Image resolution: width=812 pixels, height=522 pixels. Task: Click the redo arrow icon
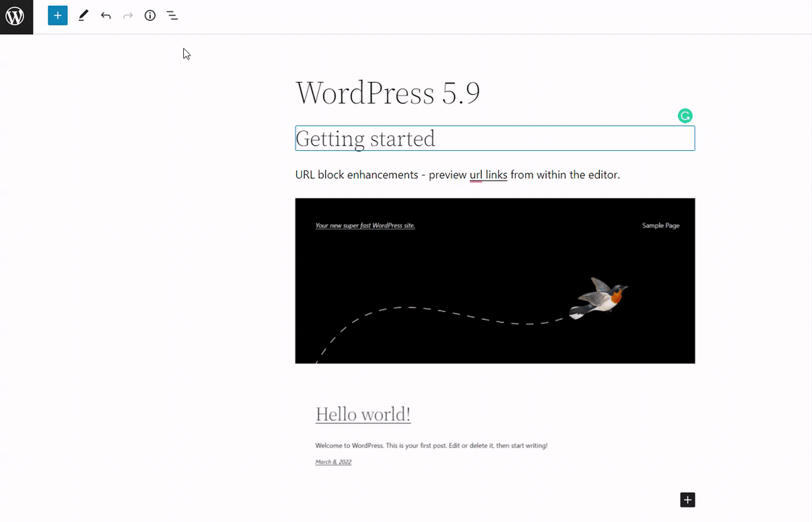click(128, 15)
